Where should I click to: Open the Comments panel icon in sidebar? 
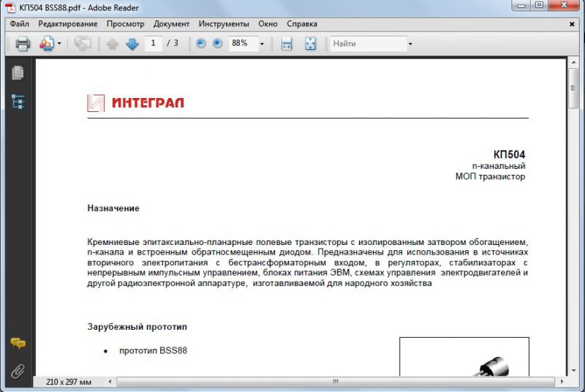[18, 343]
